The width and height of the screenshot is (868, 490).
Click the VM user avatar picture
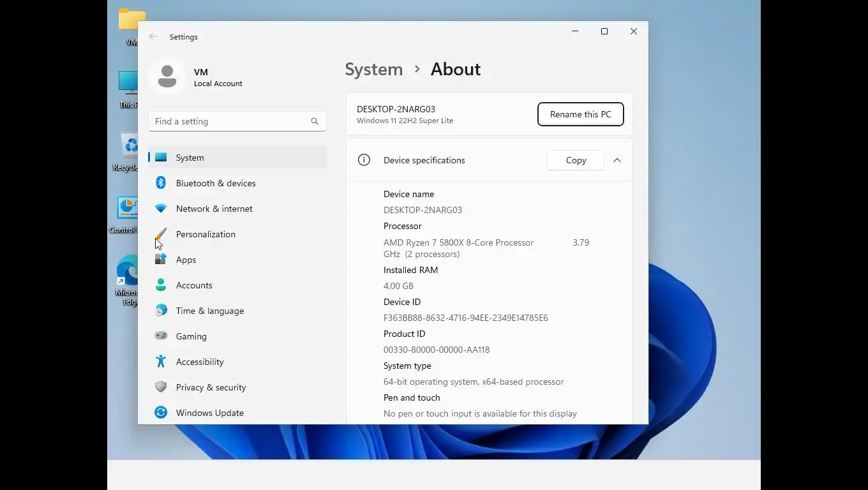pos(167,77)
